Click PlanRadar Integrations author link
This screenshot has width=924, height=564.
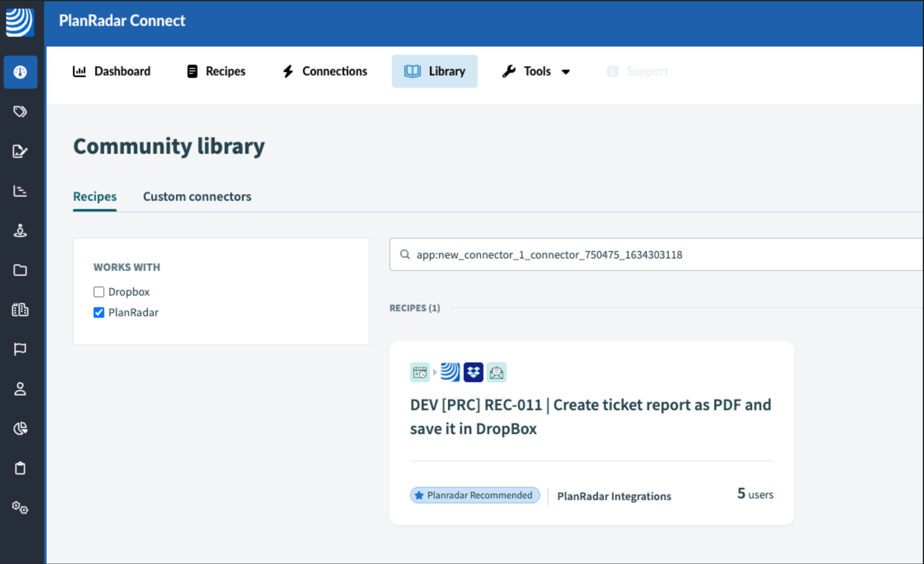click(614, 496)
